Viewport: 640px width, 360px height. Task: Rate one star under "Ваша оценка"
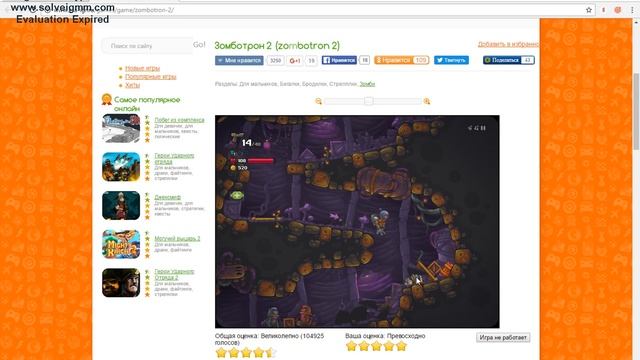351,347
